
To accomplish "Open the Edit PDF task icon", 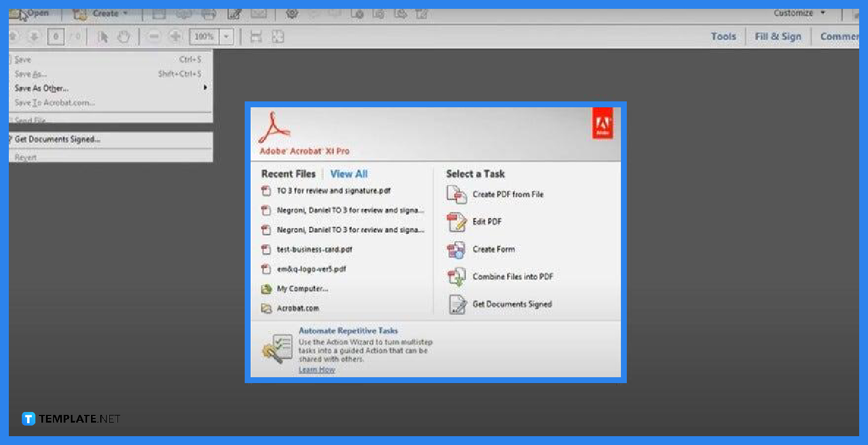I will point(457,222).
